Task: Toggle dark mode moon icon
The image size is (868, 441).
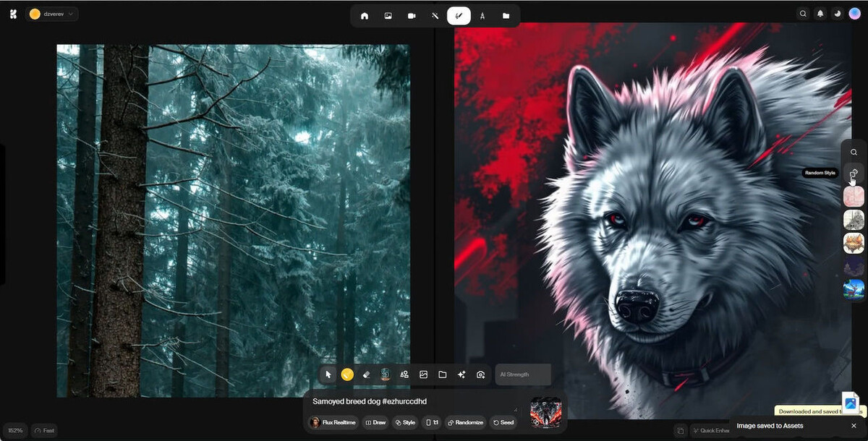Action: tap(838, 14)
